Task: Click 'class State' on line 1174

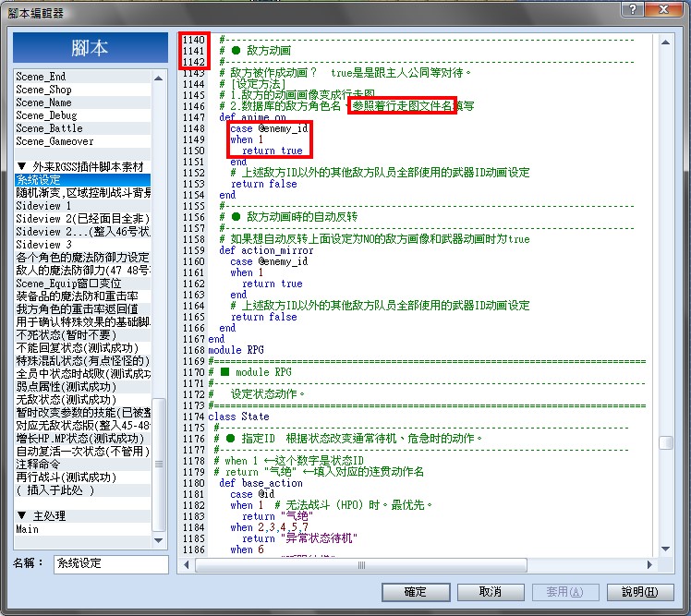Action: click(x=238, y=417)
